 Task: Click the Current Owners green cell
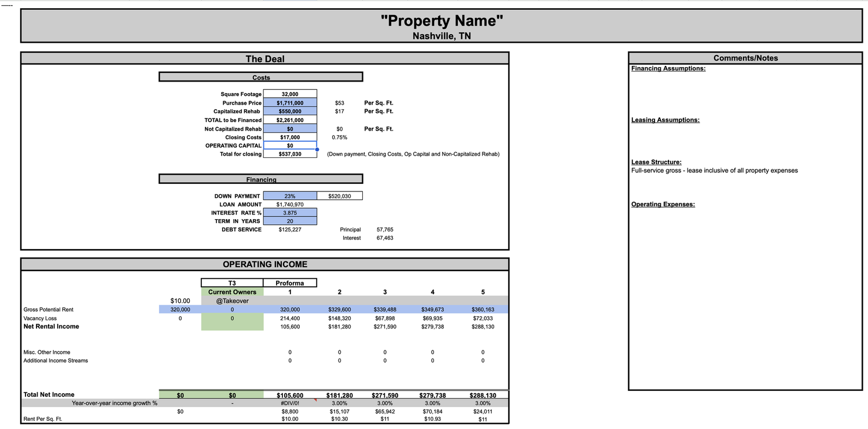coord(232,292)
